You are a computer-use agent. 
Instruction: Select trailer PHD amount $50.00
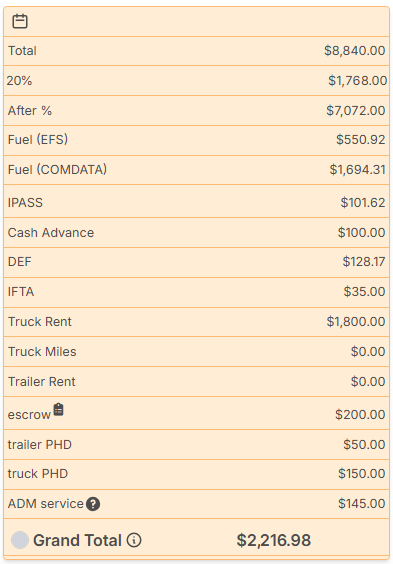(364, 445)
